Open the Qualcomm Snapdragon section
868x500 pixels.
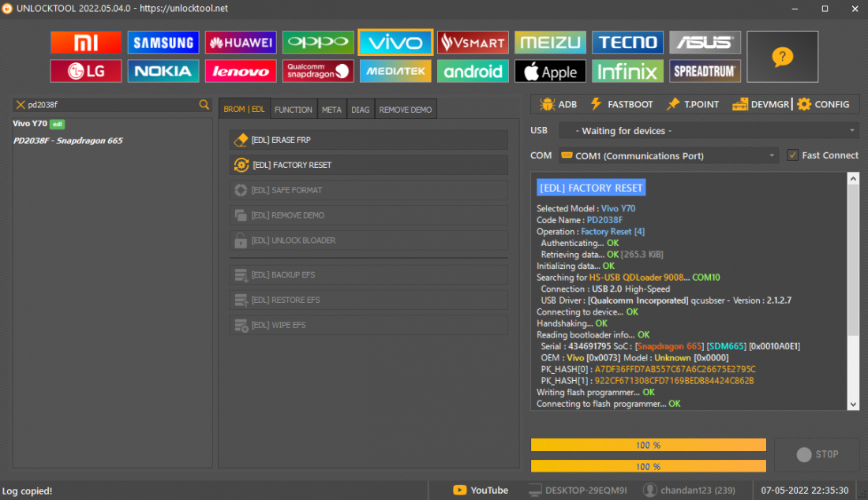click(x=318, y=71)
